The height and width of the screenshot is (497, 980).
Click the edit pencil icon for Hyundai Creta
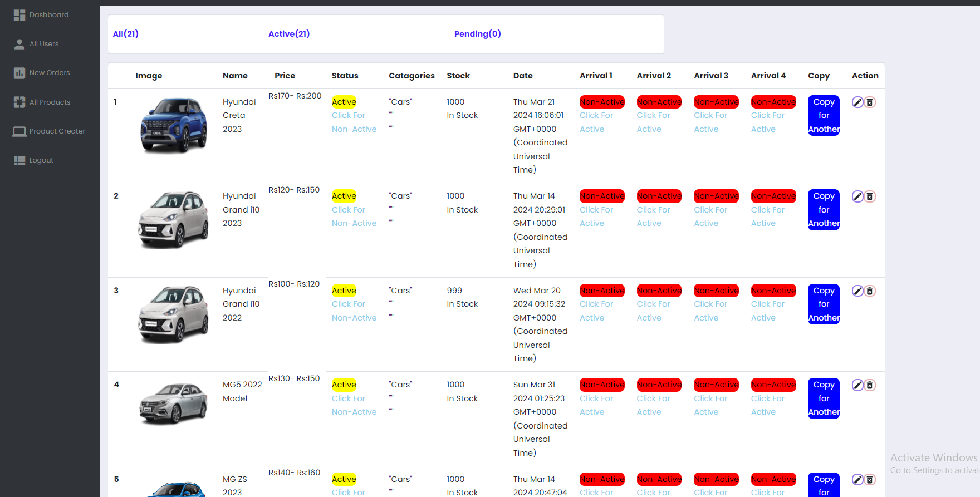point(857,102)
